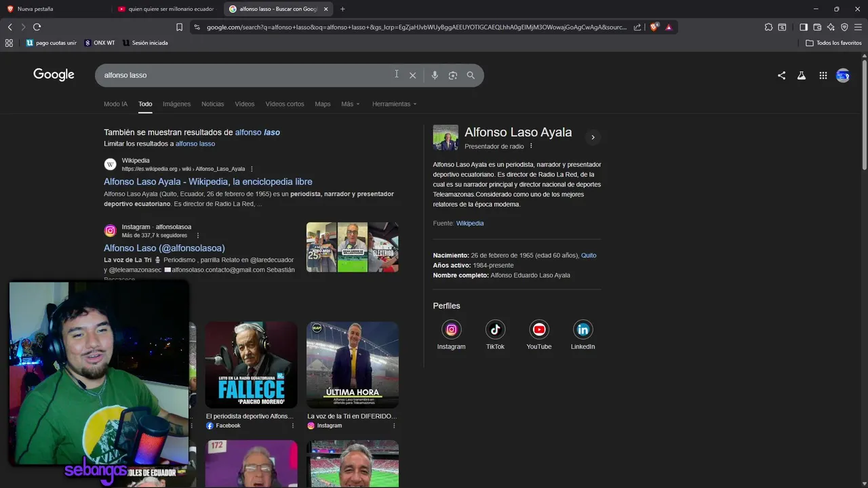Viewport: 868px width, 488px height.
Task: Open the ÚLTIMA HORA video thumbnail
Action: click(353, 365)
